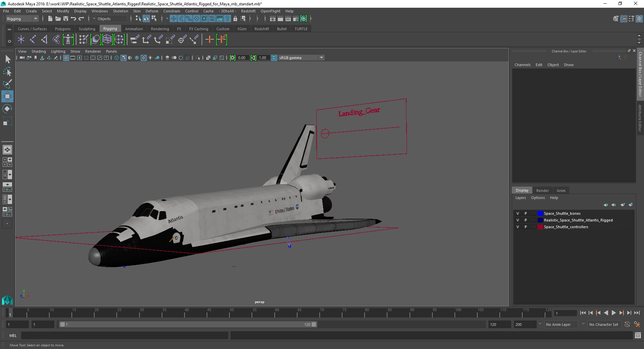Toggle visibility V of Realistic_Space_Shuttle_Atlantis_Rigged layer
The height and width of the screenshot is (349, 644).
click(x=518, y=220)
